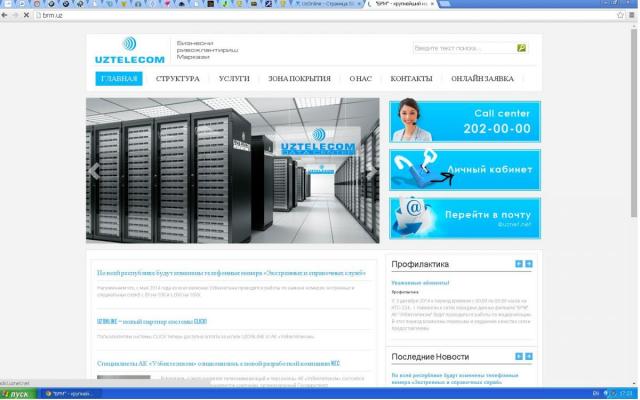Show the previous slide with left arrow
The image size is (640, 400).
tap(96, 171)
